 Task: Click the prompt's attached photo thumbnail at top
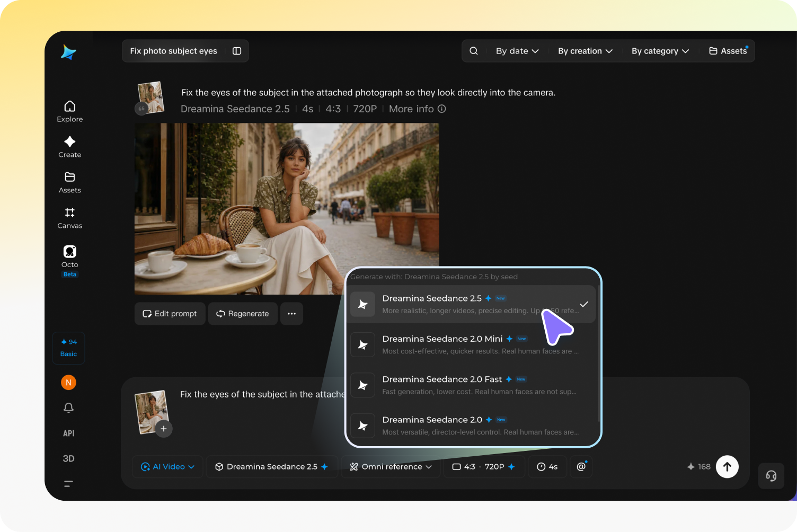(x=151, y=97)
